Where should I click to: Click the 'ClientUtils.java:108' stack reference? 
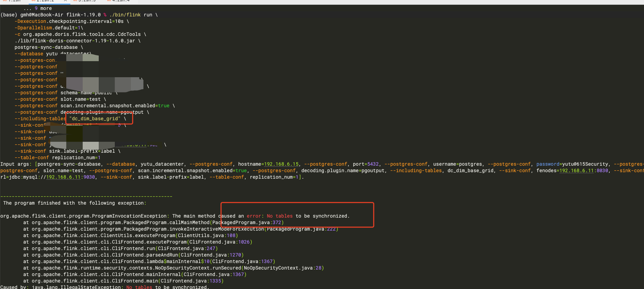pos(207,236)
